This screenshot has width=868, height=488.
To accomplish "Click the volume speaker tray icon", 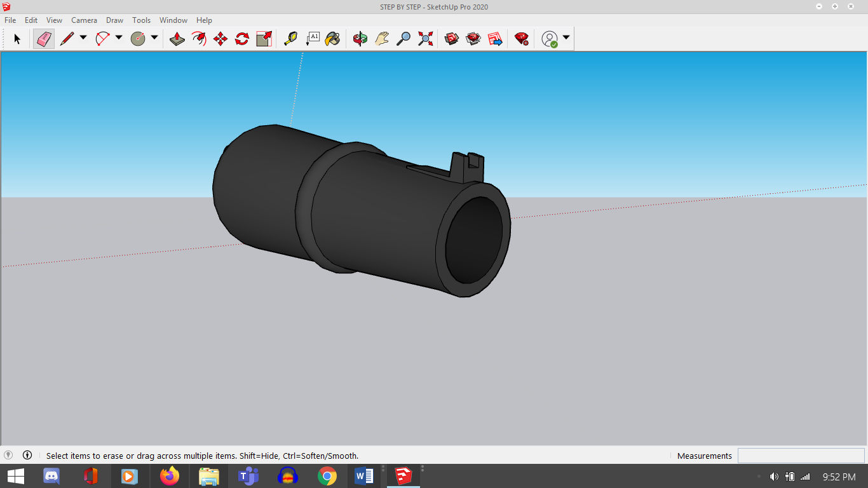I will click(x=774, y=477).
